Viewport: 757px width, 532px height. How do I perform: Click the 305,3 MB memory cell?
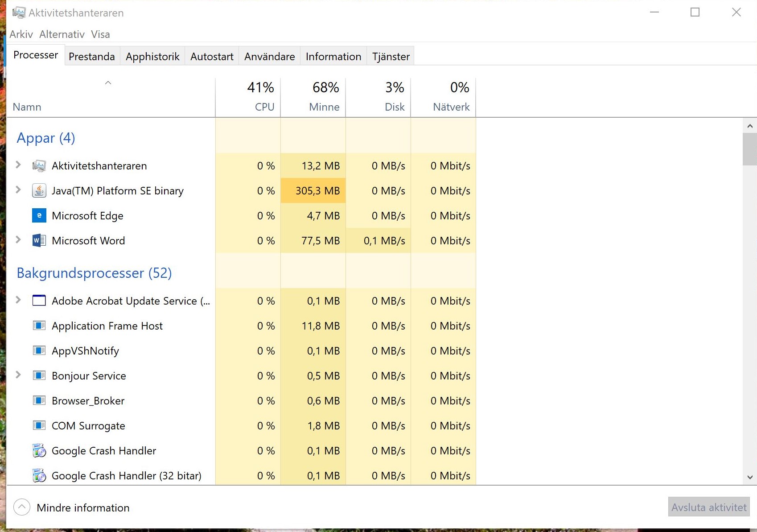pyautogui.click(x=313, y=191)
